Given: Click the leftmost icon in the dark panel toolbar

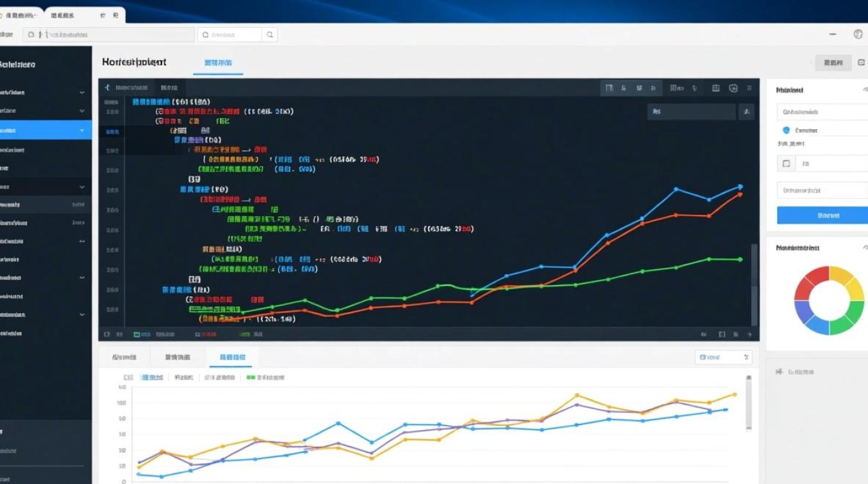Looking at the screenshot, I should coord(609,88).
